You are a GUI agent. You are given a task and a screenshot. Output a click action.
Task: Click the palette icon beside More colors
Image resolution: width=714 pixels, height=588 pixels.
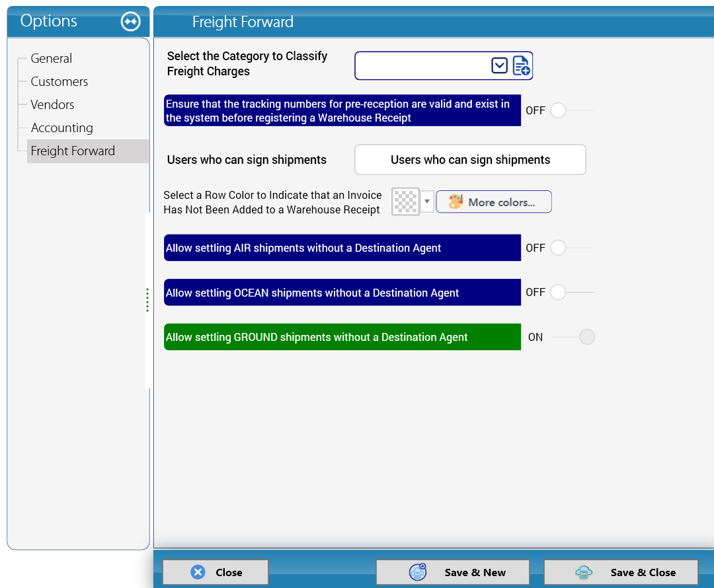tap(456, 202)
